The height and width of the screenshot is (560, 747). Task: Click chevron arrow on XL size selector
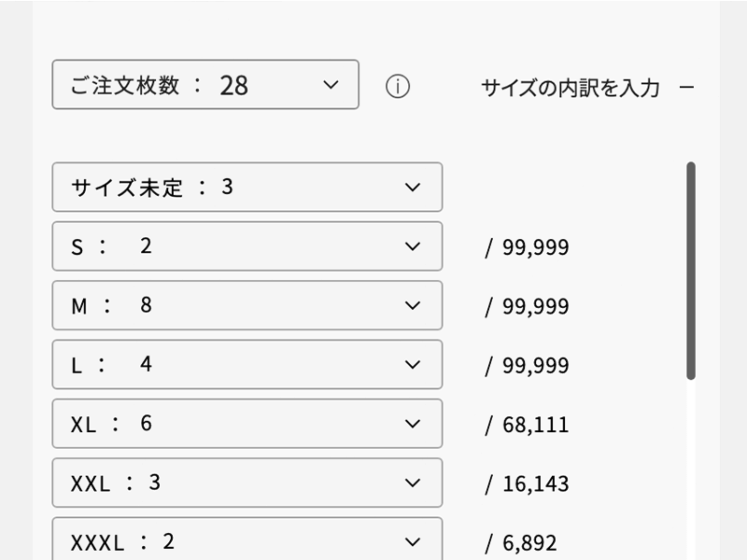[413, 424]
